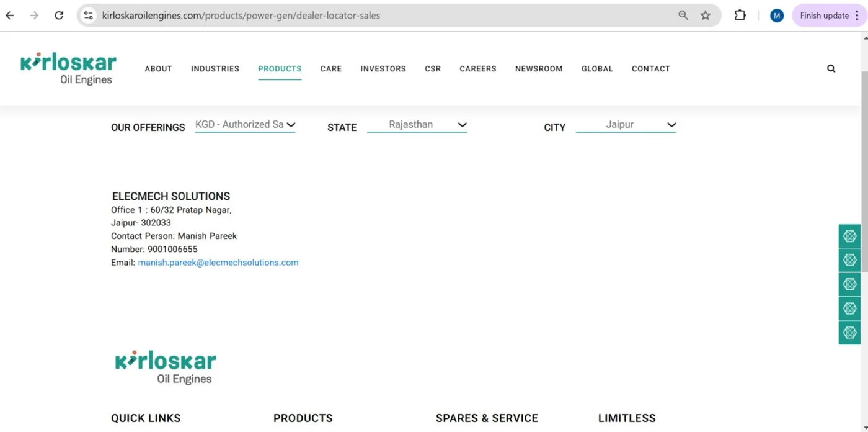The height and width of the screenshot is (432, 868).
Task: Click the phone number 9001006655 line
Action: [154, 250]
